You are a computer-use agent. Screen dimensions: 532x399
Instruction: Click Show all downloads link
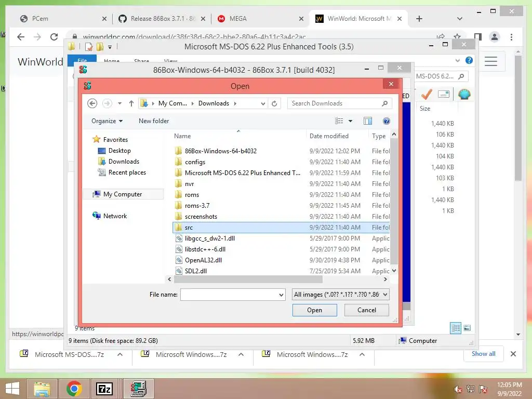point(483,353)
